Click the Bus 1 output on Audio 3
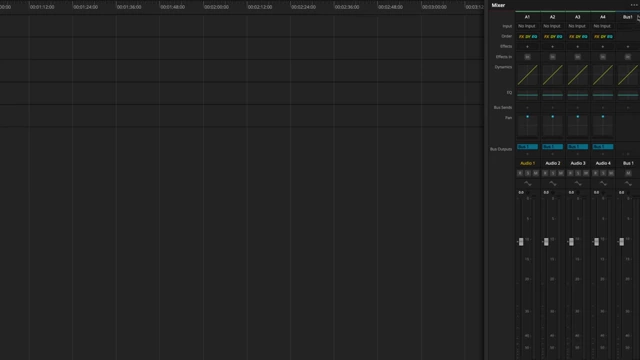 click(x=578, y=147)
